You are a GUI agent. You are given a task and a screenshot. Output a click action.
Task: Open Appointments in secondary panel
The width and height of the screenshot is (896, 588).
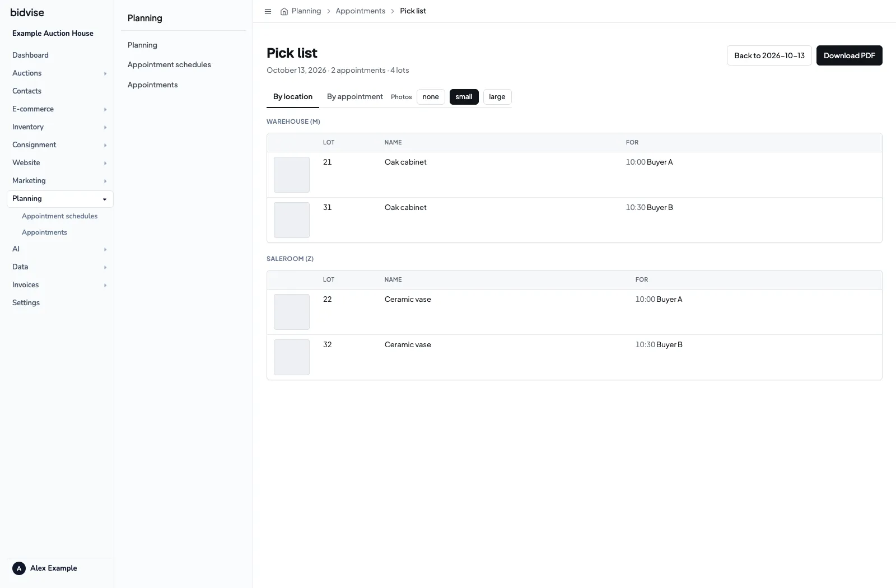[152, 85]
